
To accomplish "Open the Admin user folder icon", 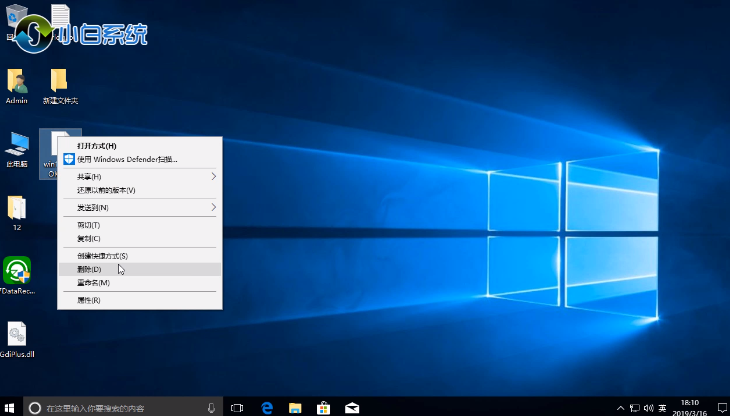I will (x=16, y=82).
